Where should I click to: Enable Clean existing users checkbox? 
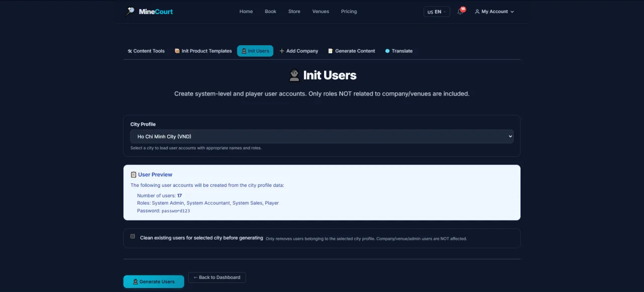coord(133,236)
